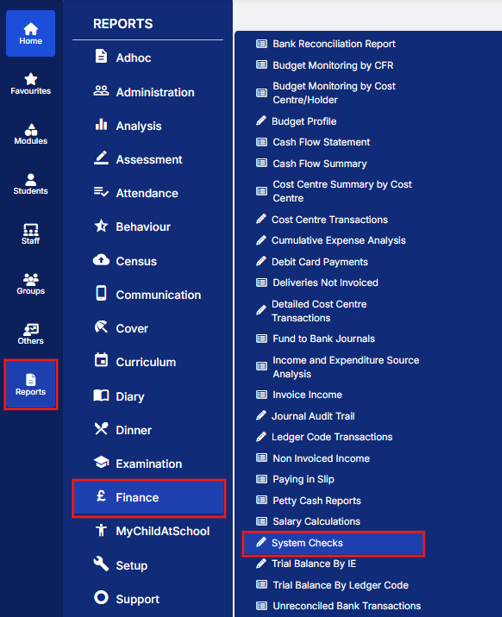Image resolution: width=502 pixels, height=617 pixels.
Task: Select the Census cloud upload icon
Action: 101,260
